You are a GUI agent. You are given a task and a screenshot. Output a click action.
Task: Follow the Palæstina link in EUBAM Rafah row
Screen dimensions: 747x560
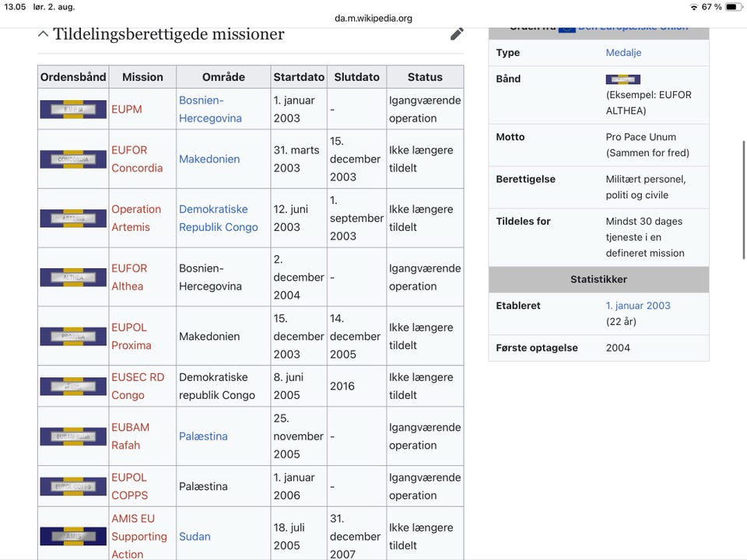point(203,436)
